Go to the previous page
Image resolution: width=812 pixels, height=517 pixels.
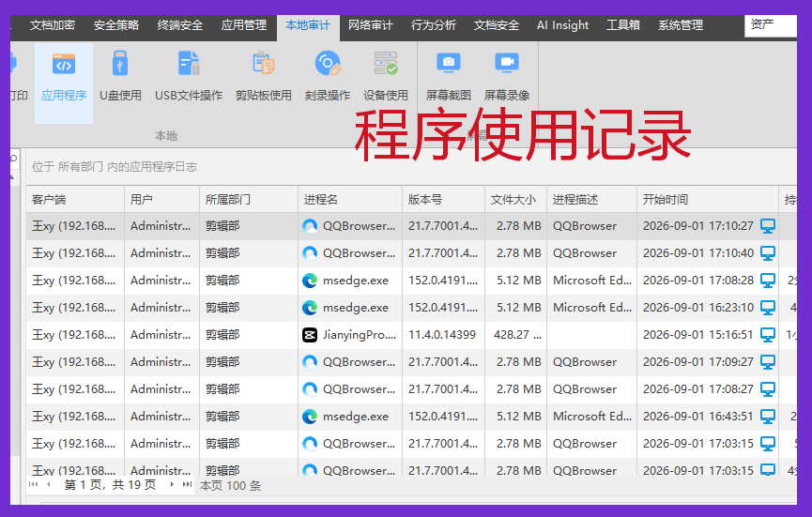[x=49, y=484]
